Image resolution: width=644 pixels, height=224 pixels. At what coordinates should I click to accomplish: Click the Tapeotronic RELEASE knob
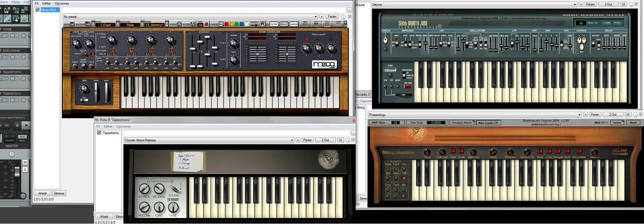pyautogui.click(x=159, y=190)
